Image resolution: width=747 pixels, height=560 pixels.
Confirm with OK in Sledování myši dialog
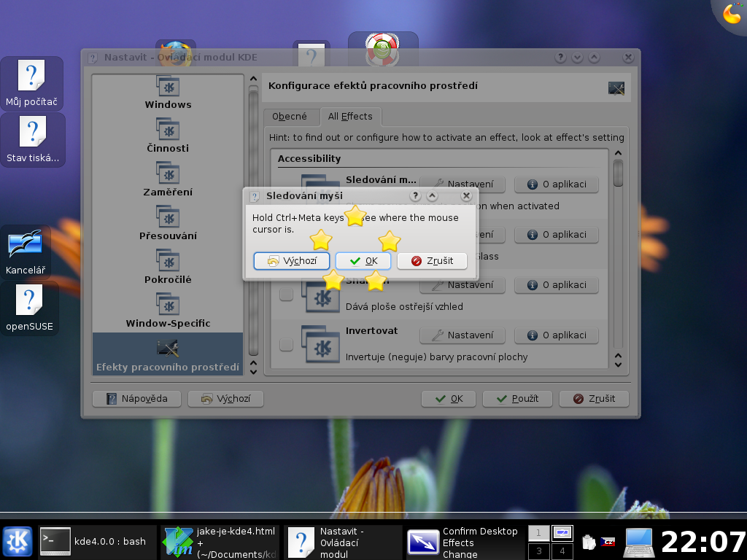point(363,261)
